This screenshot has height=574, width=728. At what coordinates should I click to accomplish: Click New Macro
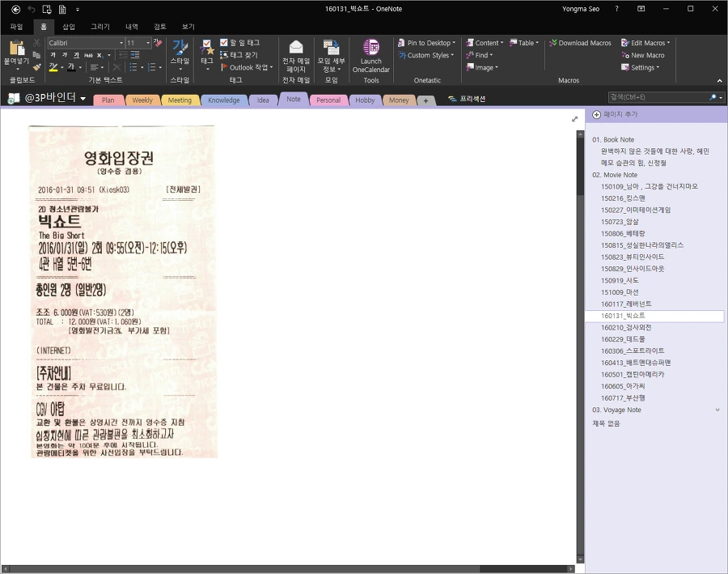click(x=643, y=55)
